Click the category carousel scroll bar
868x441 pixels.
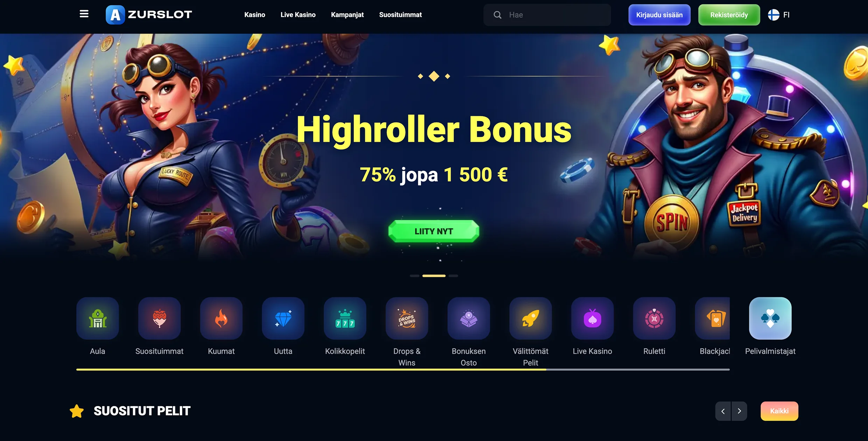[x=403, y=369]
